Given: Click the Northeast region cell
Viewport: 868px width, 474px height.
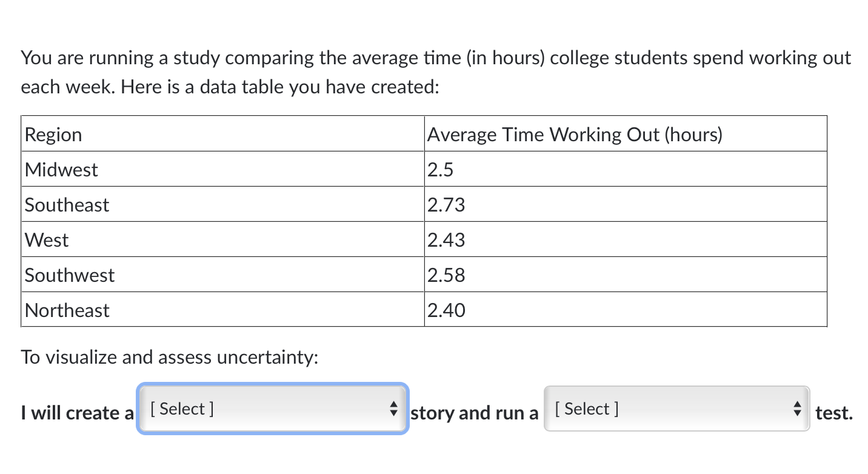Looking at the screenshot, I should tap(222, 310).
